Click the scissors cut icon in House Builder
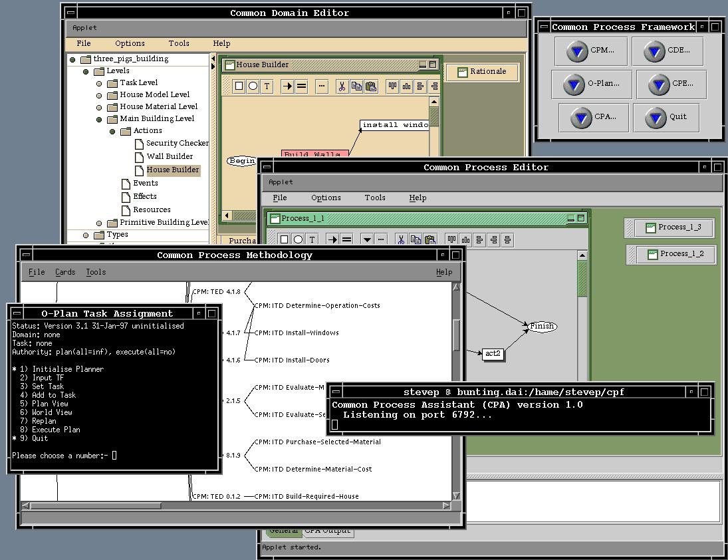Viewport: 728px width, 560px height. 342,86
